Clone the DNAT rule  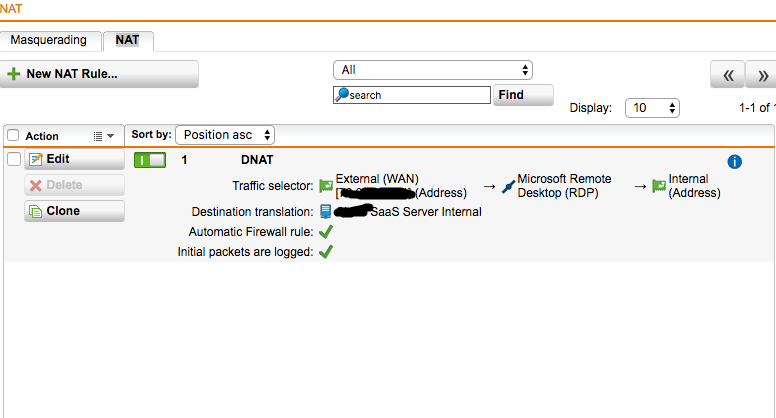tap(75, 211)
